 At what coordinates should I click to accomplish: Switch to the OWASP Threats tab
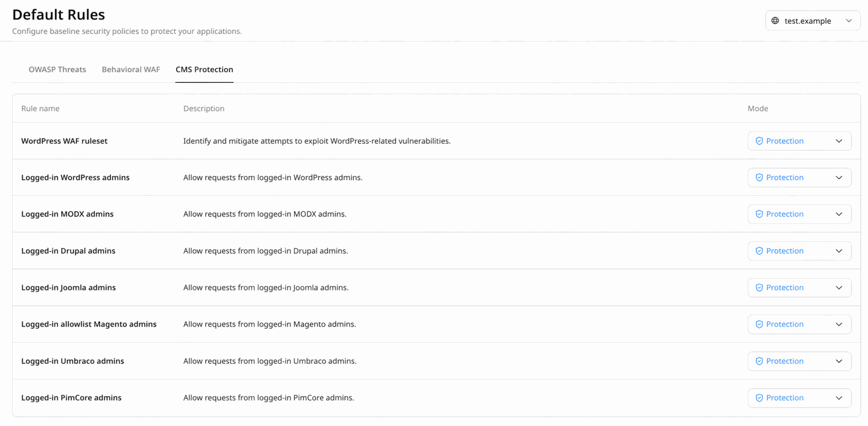pos(57,69)
